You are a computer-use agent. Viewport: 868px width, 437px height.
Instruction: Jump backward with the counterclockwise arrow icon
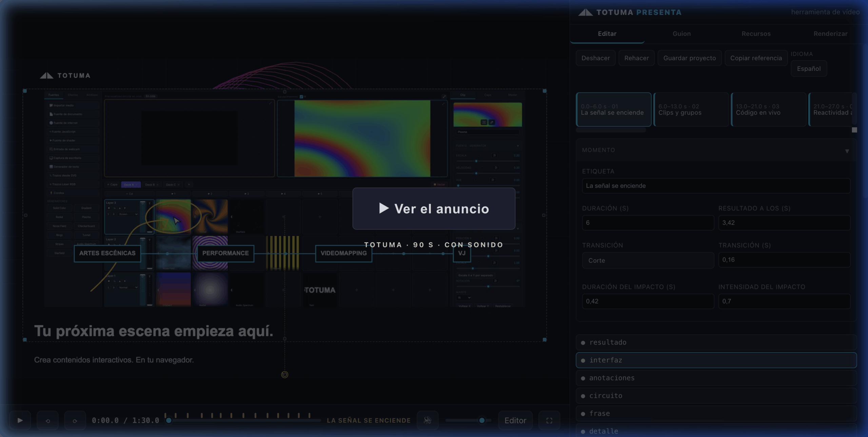(x=48, y=420)
